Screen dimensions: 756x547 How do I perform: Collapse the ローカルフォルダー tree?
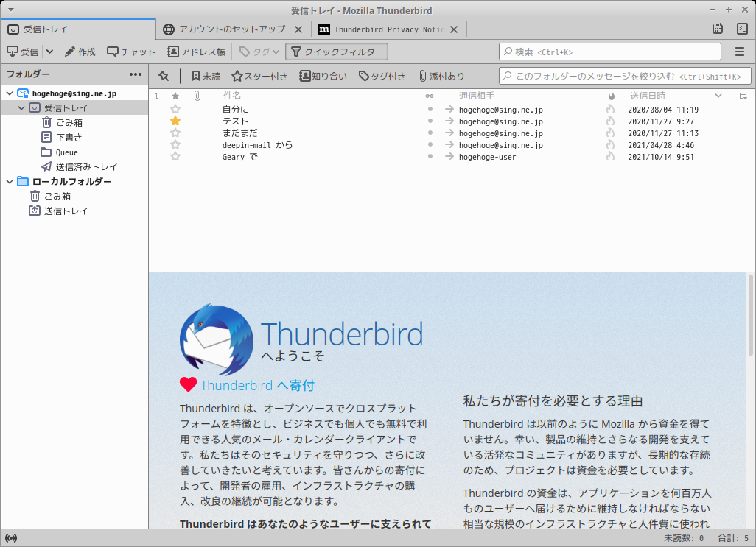pos(10,182)
